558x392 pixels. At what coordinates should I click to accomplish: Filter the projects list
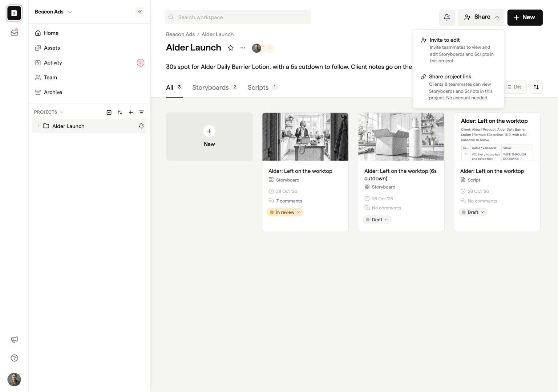tap(141, 113)
